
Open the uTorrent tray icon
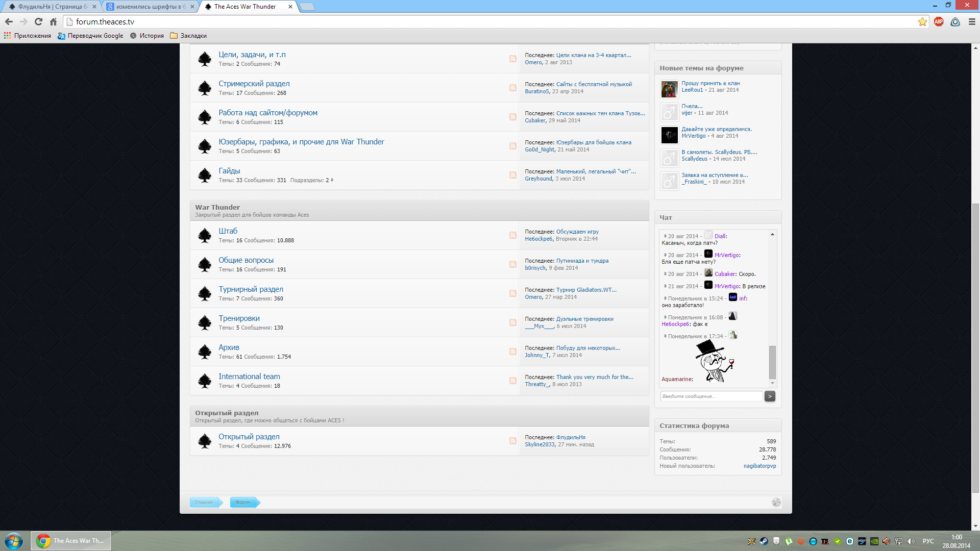pos(789,541)
